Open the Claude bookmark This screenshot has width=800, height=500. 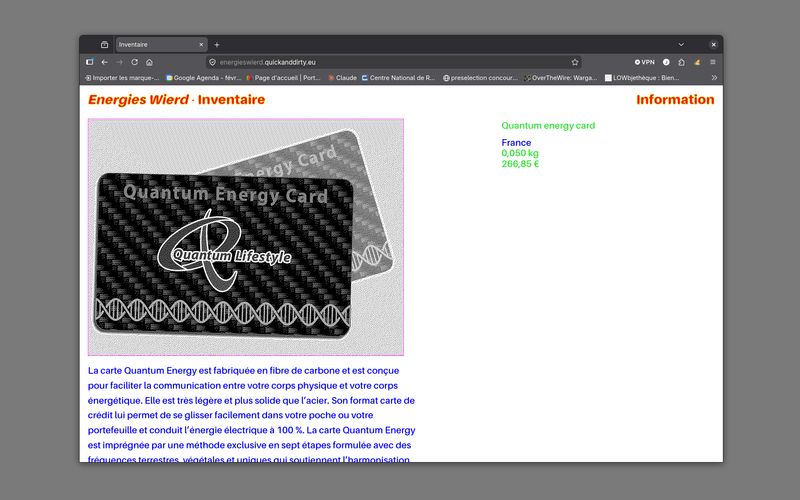pyautogui.click(x=342, y=77)
